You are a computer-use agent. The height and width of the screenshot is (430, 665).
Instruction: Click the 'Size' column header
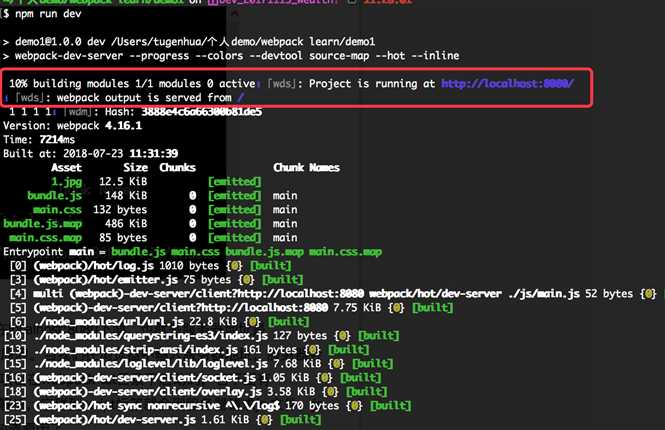[x=136, y=168]
